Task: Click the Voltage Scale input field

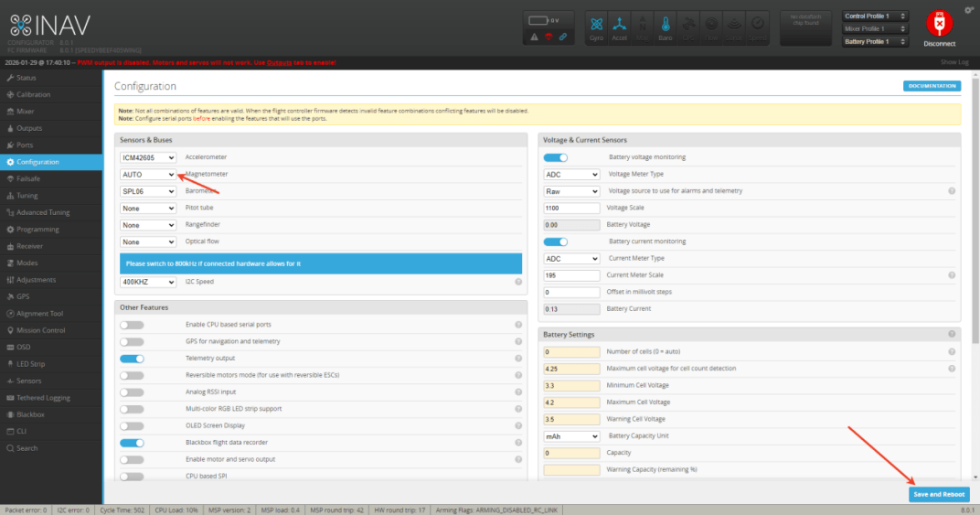Action: [571, 208]
